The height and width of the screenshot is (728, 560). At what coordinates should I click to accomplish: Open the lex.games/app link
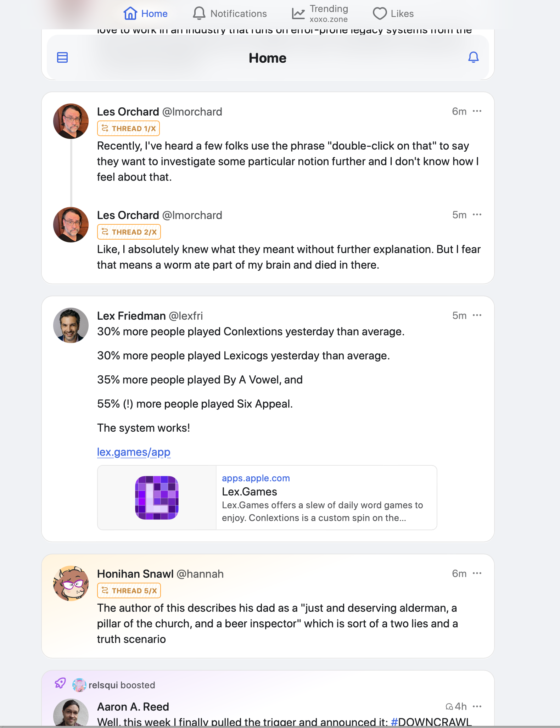tap(134, 452)
